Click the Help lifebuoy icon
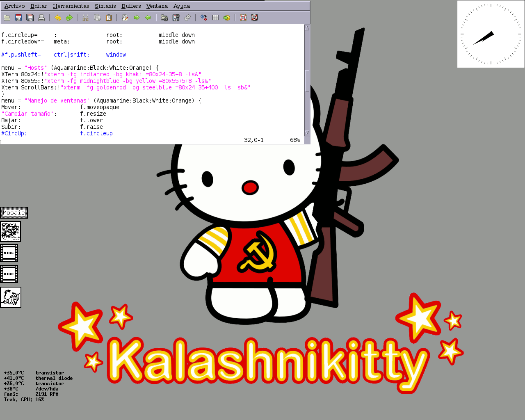The image size is (525, 420). (x=243, y=18)
